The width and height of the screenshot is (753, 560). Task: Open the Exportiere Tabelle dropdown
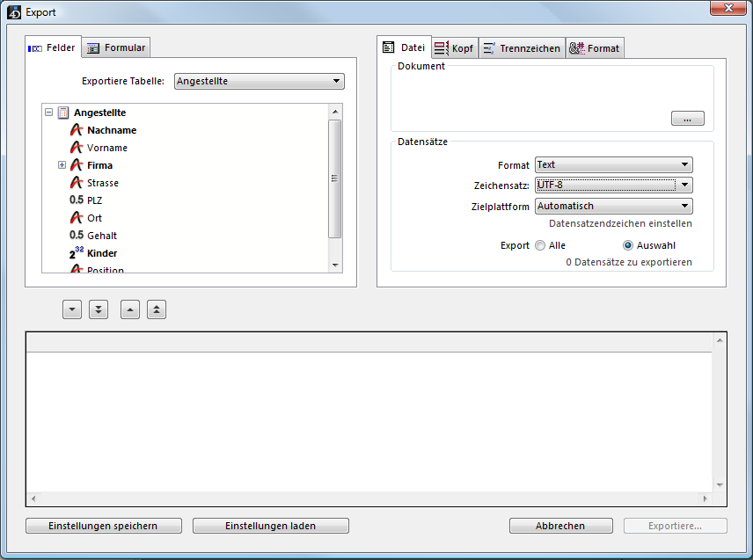(x=260, y=82)
